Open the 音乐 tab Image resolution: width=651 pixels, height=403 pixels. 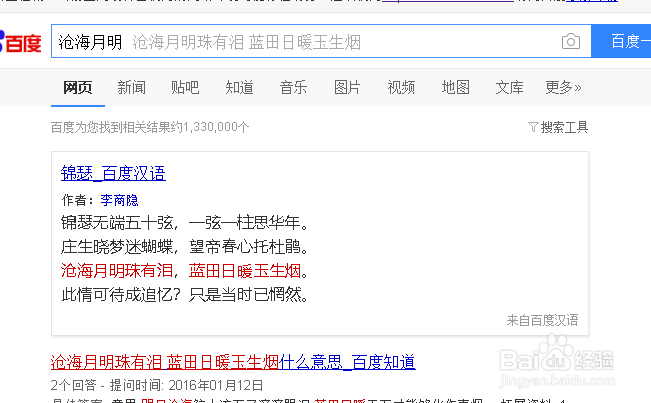pyautogui.click(x=293, y=88)
